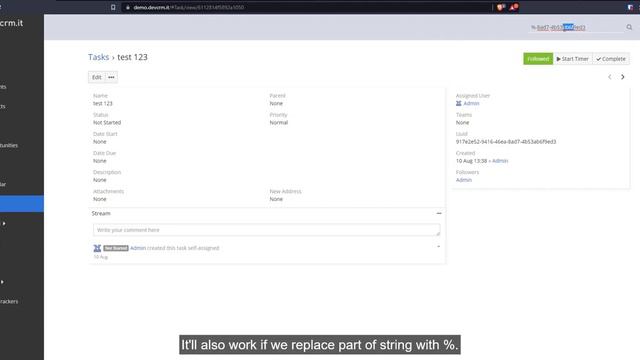Click the site lock icon in the address bar
Viewport: 640px width, 360px height.
pyautogui.click(x=128, y=7)
